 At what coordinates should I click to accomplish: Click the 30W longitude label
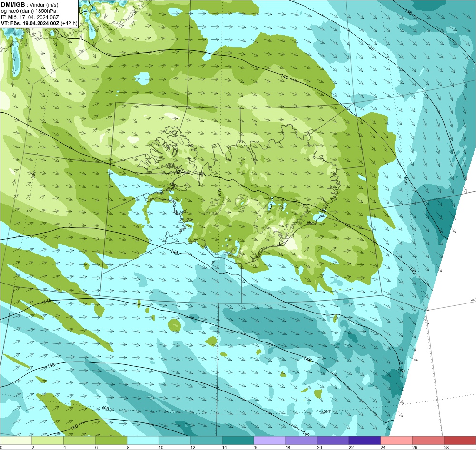pyautogui.click(x=33, y=175)
